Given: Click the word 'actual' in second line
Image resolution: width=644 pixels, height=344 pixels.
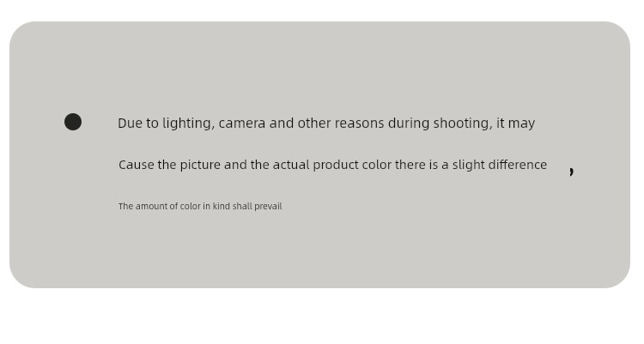Looking at the screenshot, I should click(291, 165).
